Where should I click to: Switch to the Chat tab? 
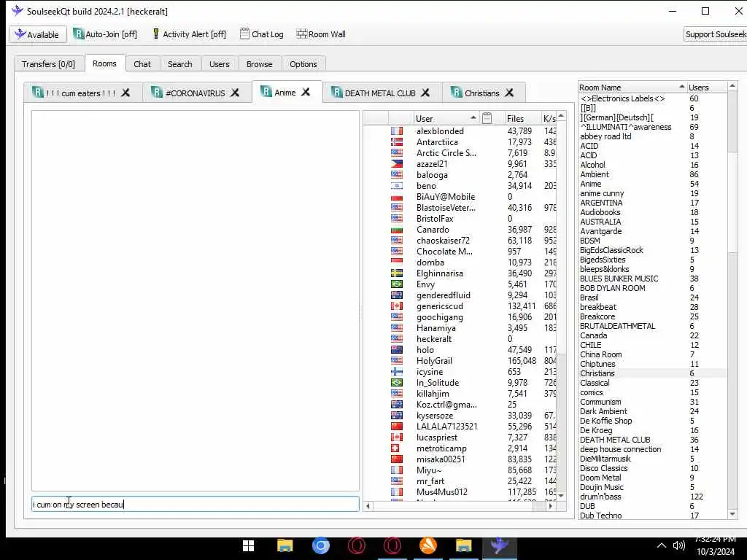click(x=142, y=64)
